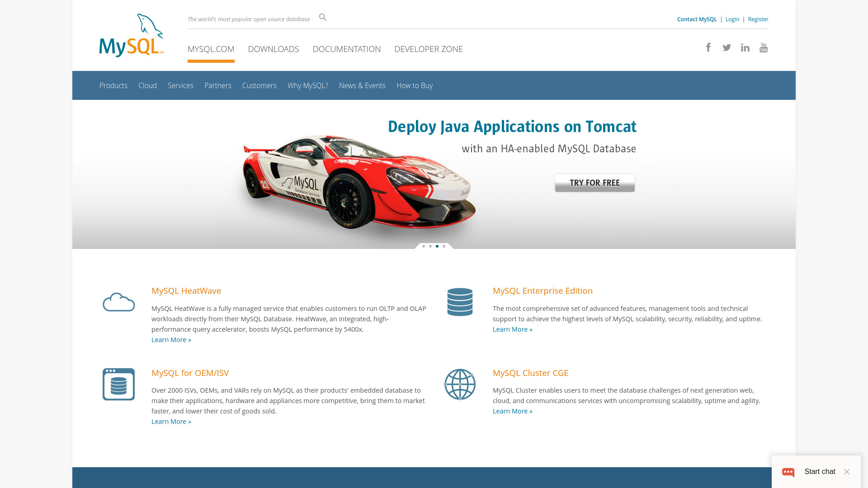868x488 pixels.
Task: Click the cloud icon beside MySQL HeatWave
Action: point(119,302)
